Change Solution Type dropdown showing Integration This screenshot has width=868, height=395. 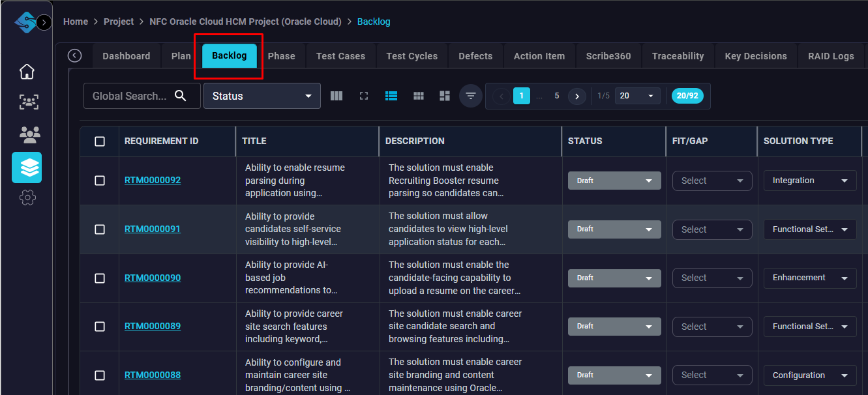809,181
